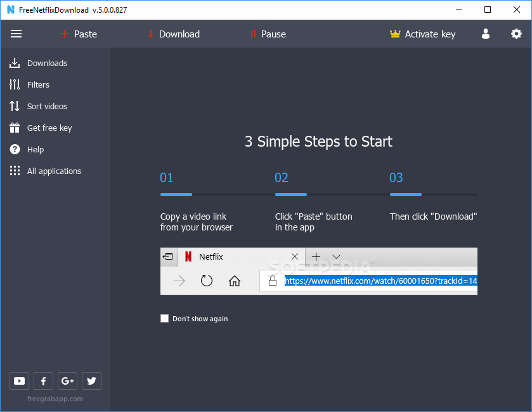The image size is (532, 412).
Task: Select the Netflix browser tab
Action: tap(211, 256)
